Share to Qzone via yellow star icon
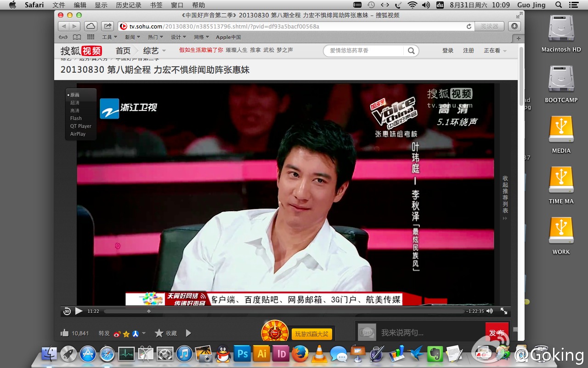This screenshot has width=588, height=368. point(126,334)
